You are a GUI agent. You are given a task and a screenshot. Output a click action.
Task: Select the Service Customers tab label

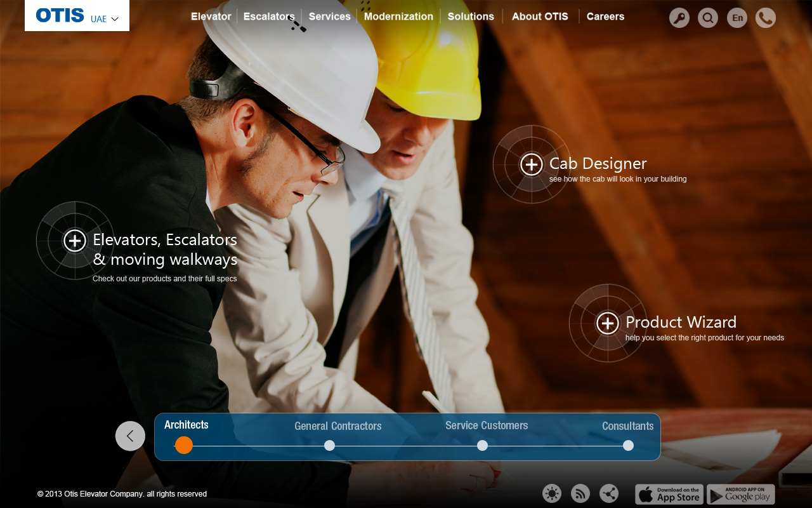[487, 425]
